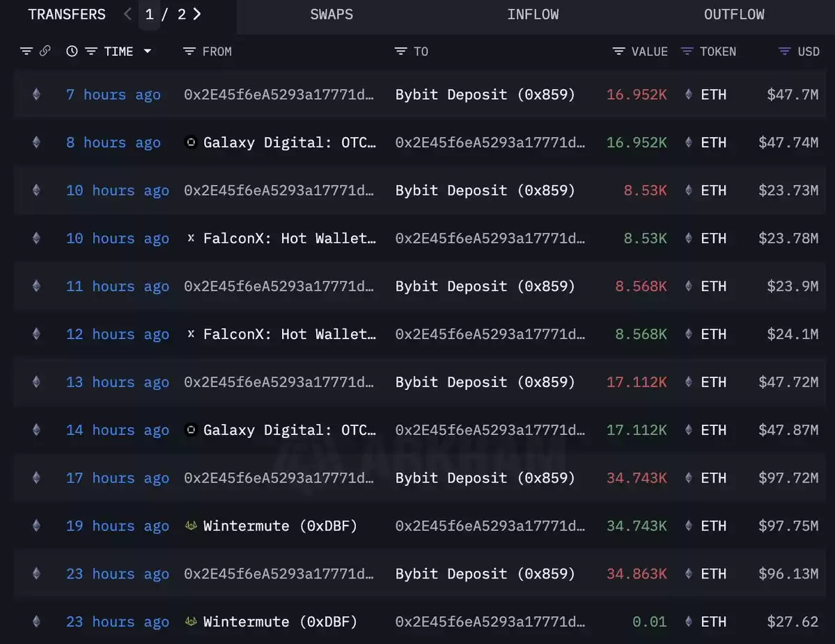Image resolution: width=835 pixels, height=644 pixels.
Task: Click Ethereum chain icon in 7 hours ago row
Action: [x=36, y=94]
